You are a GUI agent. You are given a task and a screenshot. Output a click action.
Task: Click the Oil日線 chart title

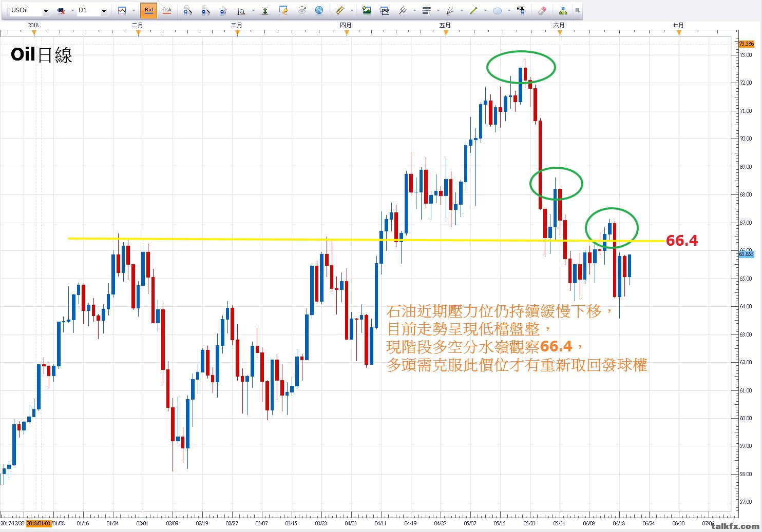(42, 55)
